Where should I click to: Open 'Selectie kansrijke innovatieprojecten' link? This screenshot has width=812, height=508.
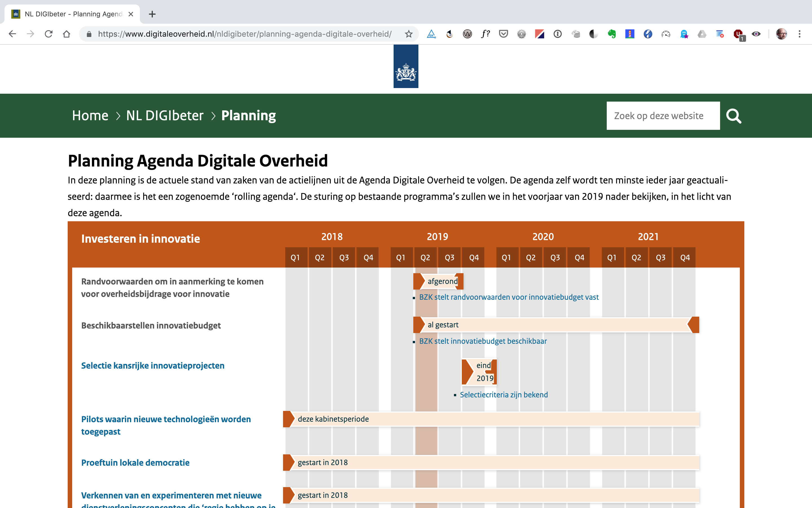coord(153,365)
